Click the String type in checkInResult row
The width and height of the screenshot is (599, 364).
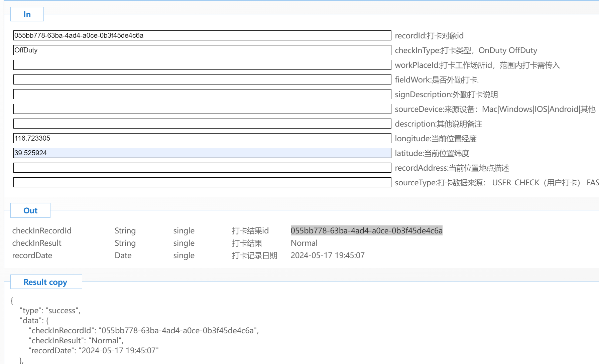(x=125, y=243)
